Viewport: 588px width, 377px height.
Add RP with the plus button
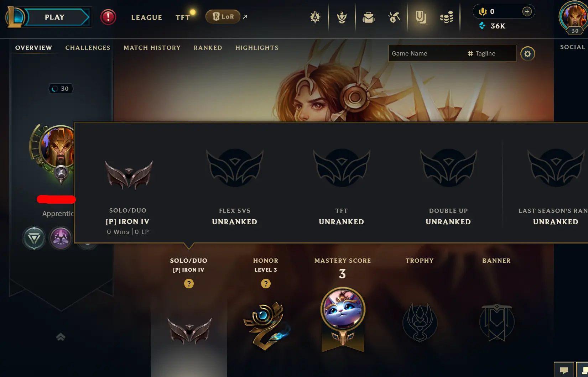527,11
